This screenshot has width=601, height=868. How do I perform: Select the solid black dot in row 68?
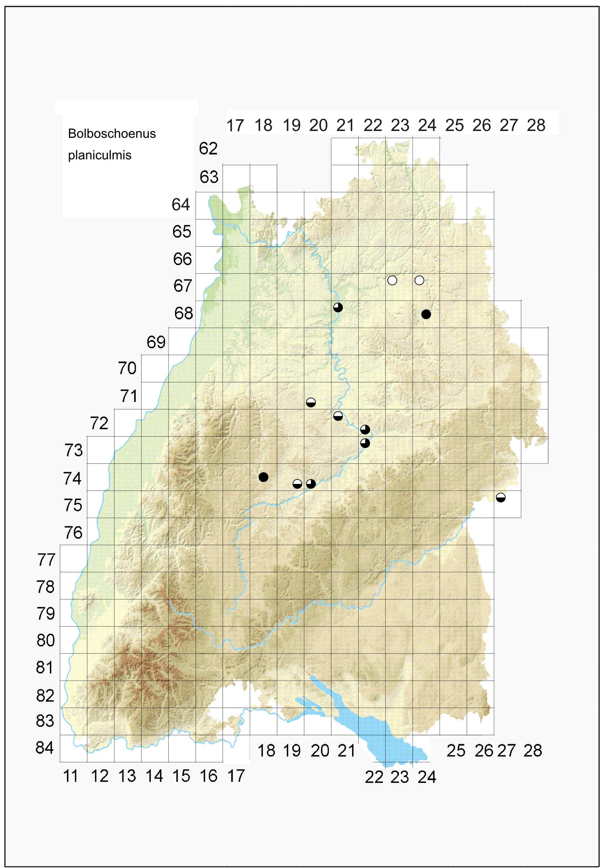426,314
